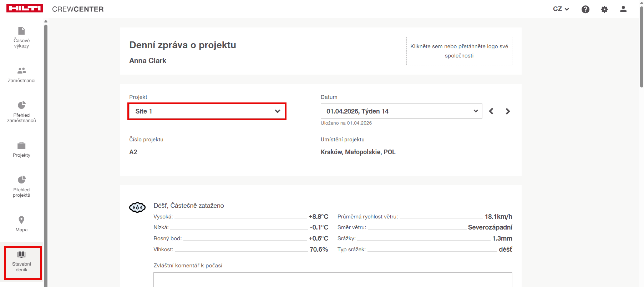Click the help question mark icon
This screenshot has width=644, height=287.
[x=585, y=9]
